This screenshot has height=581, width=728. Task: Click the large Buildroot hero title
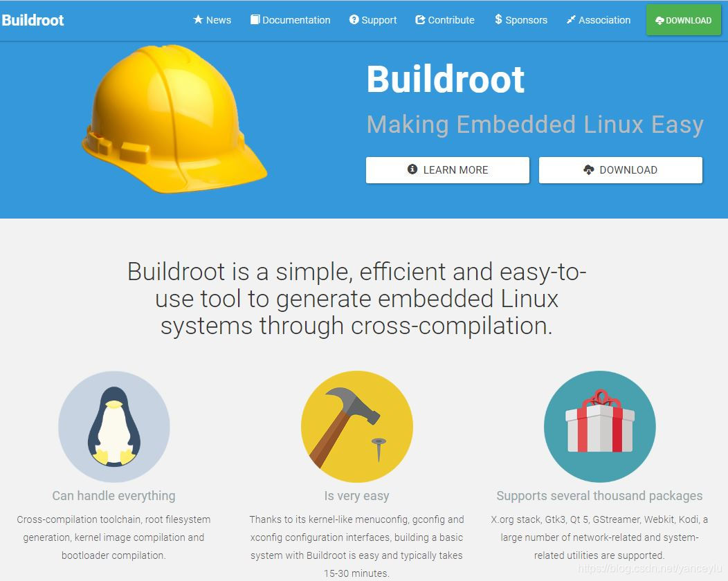(x=446, y=79)
